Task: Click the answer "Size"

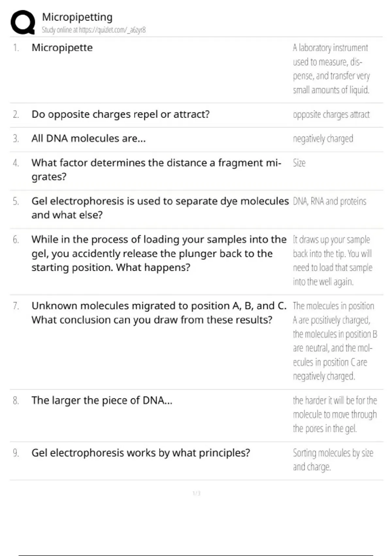Action: 299,163
